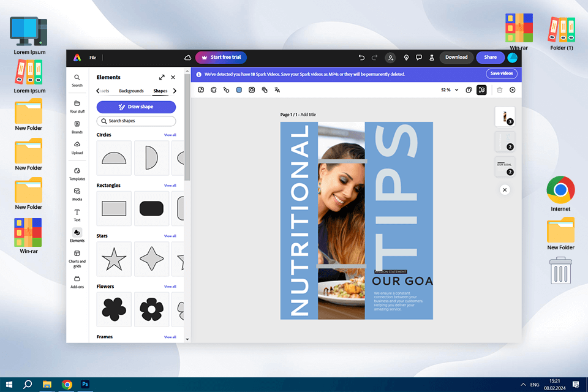Image resolution: width=588 pixels, height=392 pixels.
Task: Click the Page 1 Add title text
Action: tap(298, 115)
